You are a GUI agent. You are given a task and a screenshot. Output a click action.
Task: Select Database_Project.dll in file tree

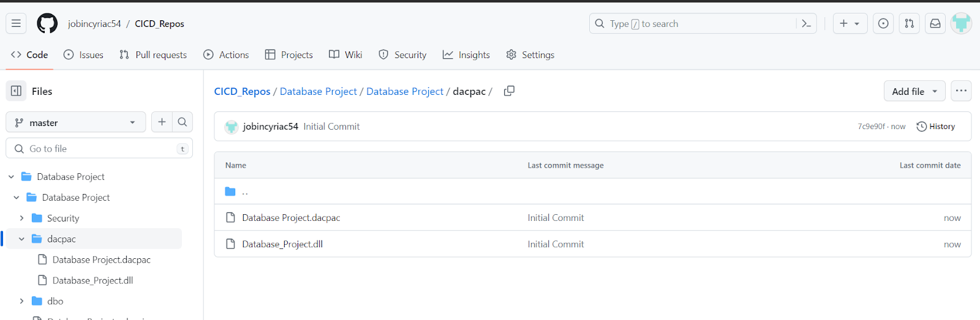coord(92,281)
